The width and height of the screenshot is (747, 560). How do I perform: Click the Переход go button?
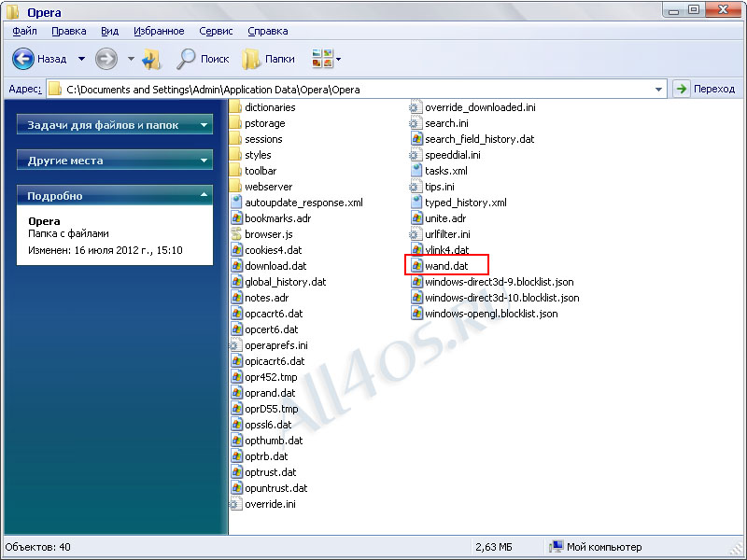tap(707, 89)
